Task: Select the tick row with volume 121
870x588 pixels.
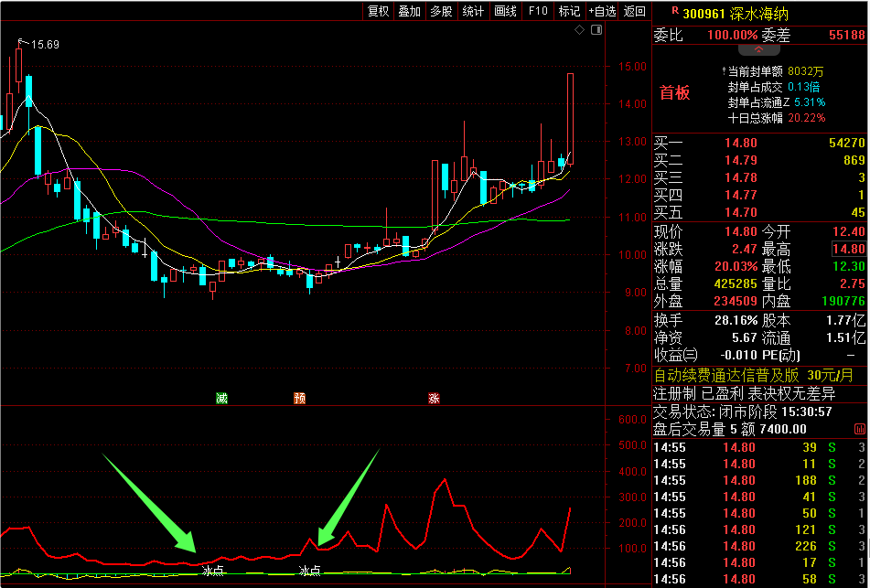Action: pos(759,529)
